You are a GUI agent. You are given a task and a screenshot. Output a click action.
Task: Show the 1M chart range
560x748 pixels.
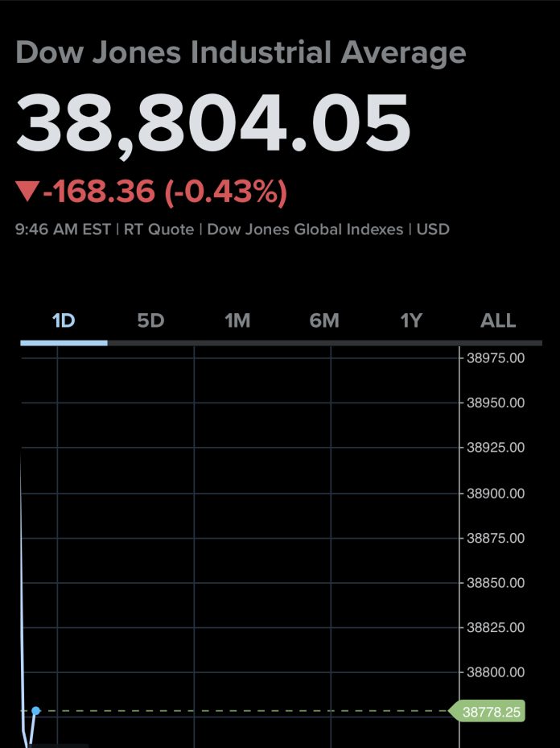(x=237, y=321)
